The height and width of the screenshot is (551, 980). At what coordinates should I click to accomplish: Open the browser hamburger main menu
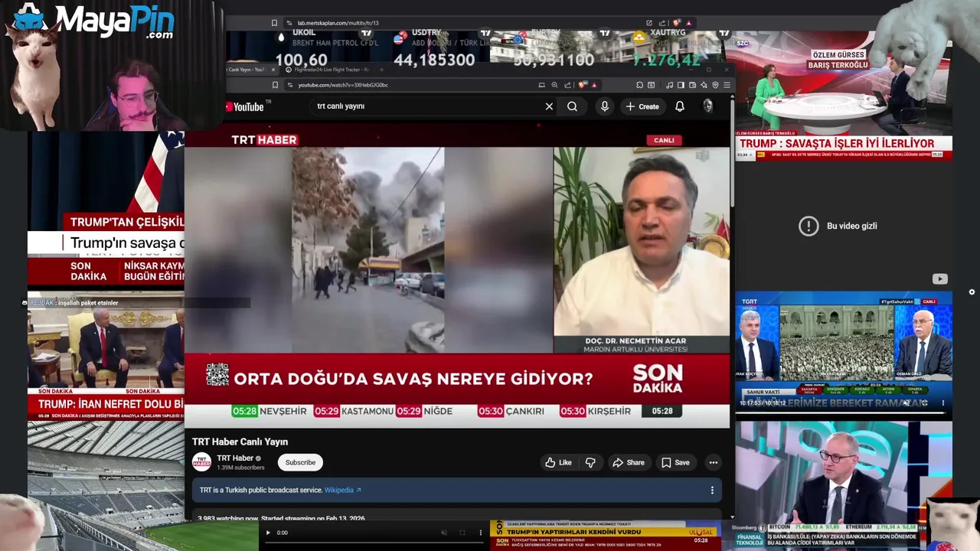(x=727, y=85)
